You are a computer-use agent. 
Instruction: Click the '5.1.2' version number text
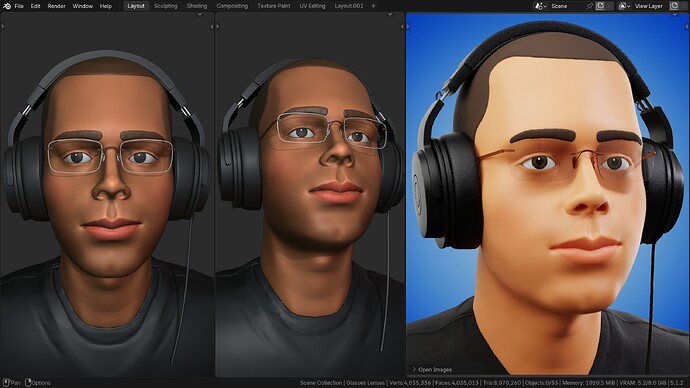(676, 383)
